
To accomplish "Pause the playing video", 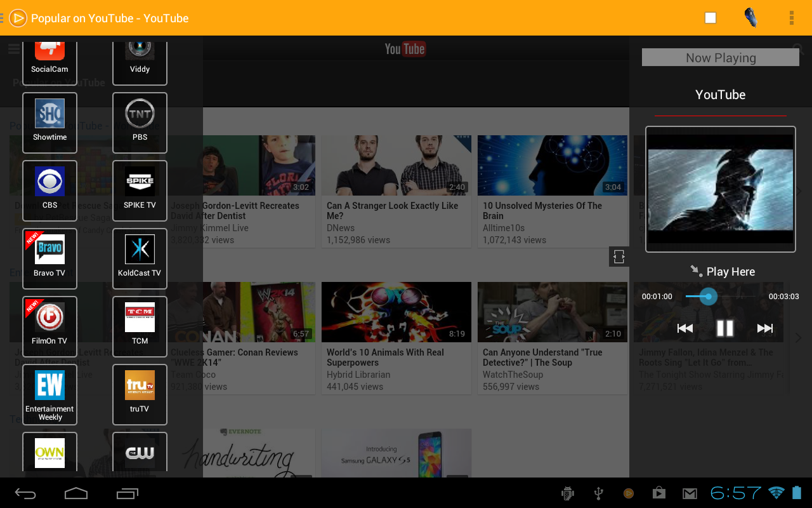I will (725, 328).
